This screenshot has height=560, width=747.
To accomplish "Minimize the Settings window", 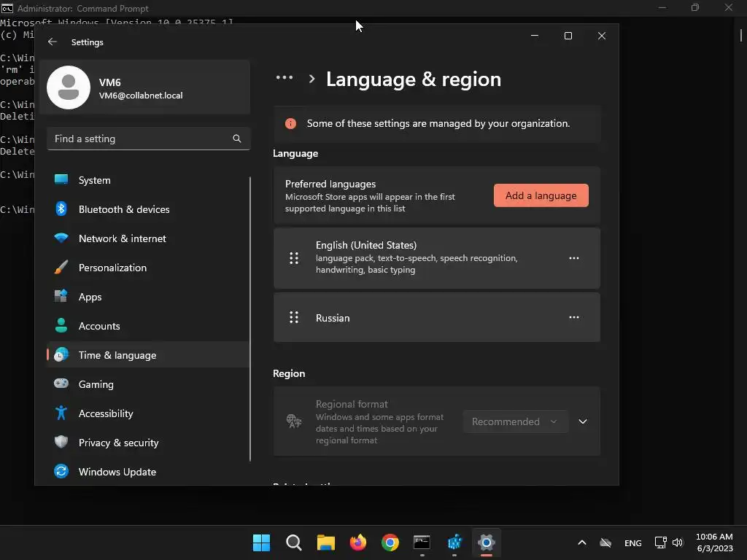I will pos(535,36).
